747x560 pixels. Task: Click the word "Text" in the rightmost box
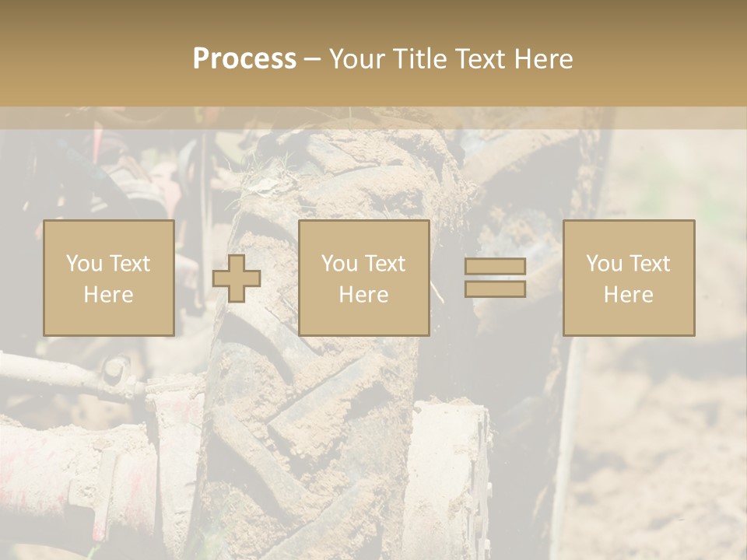coord(651,264)
